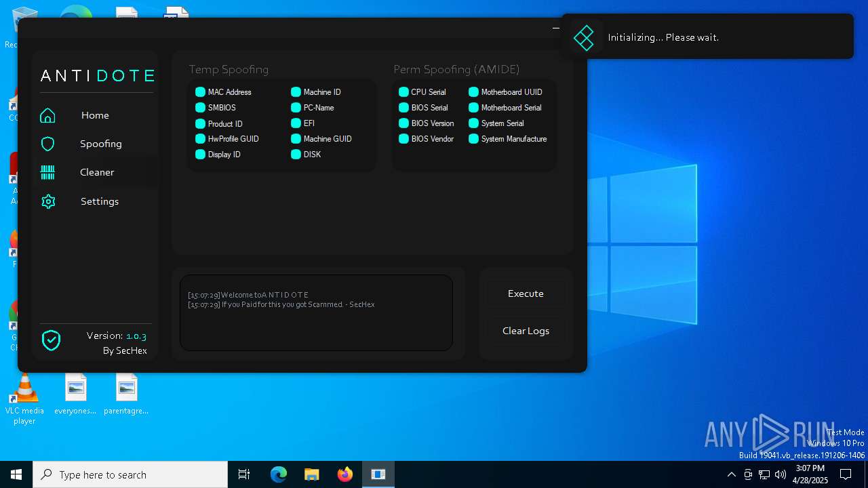
Task: Open the Home page in sidebar
Action: point(95,115)
